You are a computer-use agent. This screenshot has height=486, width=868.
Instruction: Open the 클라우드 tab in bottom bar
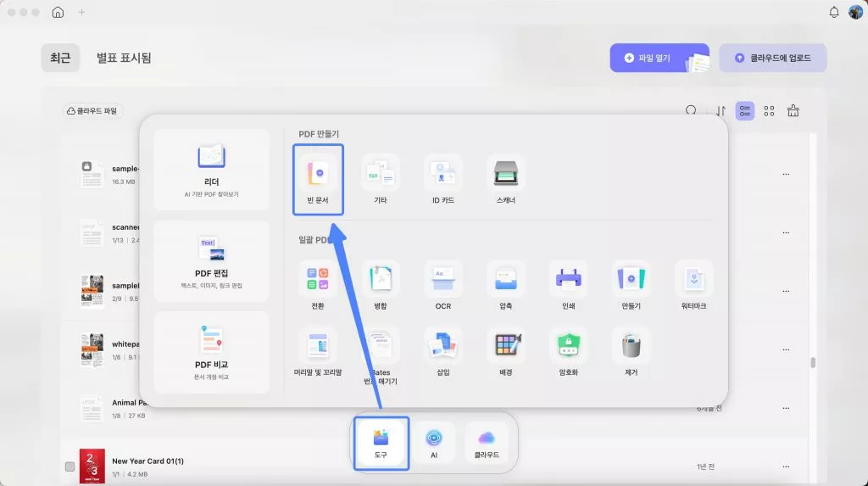487,444
